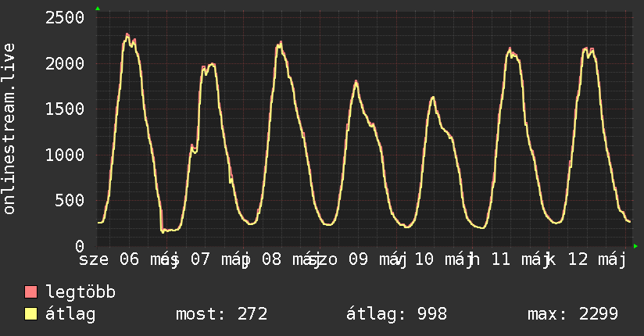The height and width of the screenshot is (336, 644).
Task: Click the most: 272 current value
Action: 222,314
